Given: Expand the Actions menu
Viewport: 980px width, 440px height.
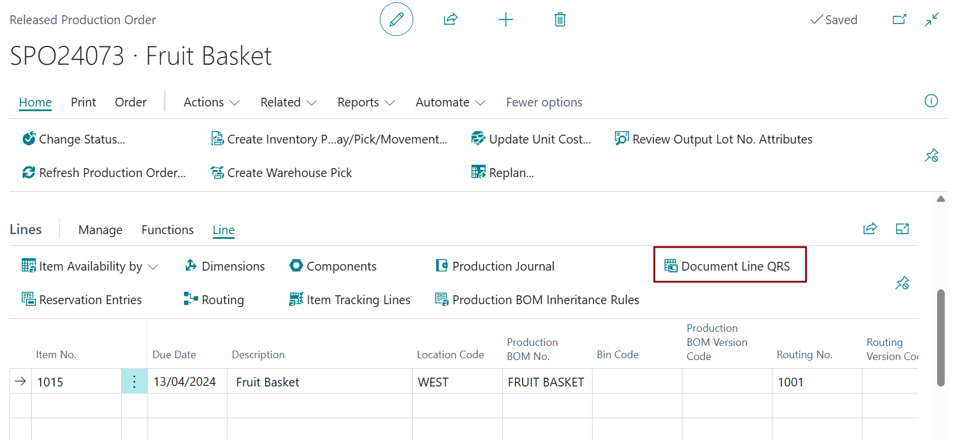Looking at the screenshot, I should (x=212, y=102).
